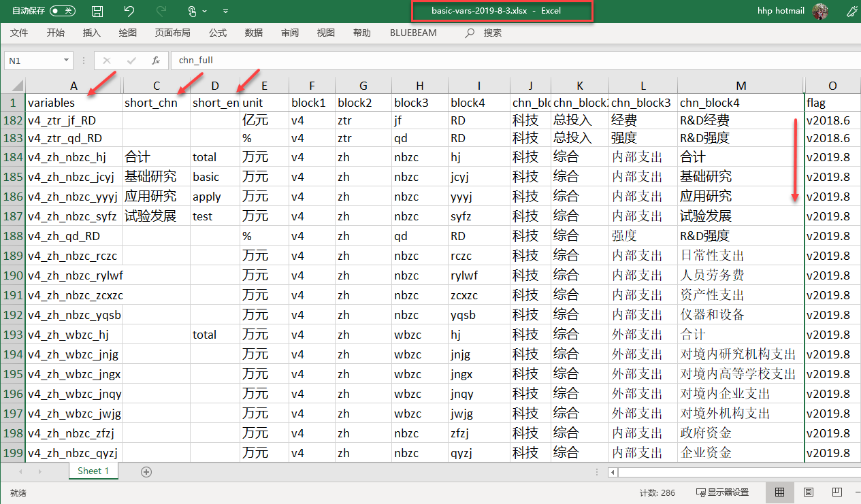Click the Insert Function fx icon
This screenshot has width=861, height=504.
click(x=156, y=61)
